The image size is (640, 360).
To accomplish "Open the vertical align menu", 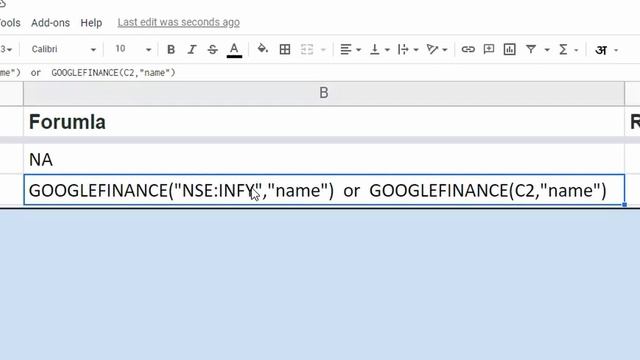I will pos(374,49).
